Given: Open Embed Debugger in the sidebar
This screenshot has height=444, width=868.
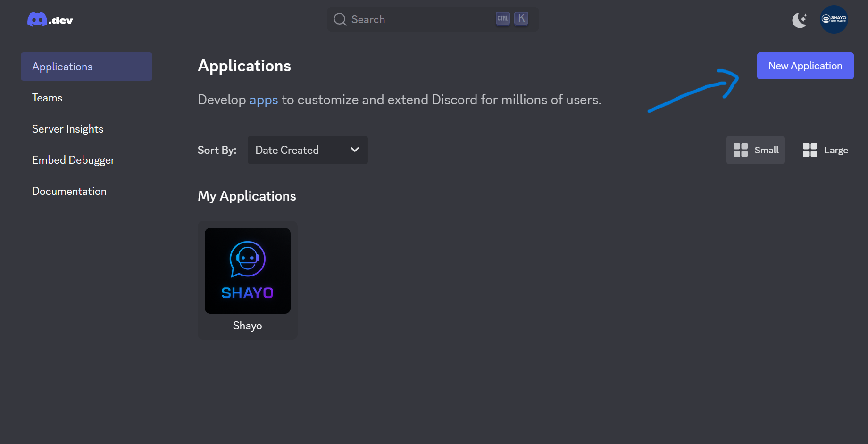Looking at the screenshot, I should tap(73, 160).
